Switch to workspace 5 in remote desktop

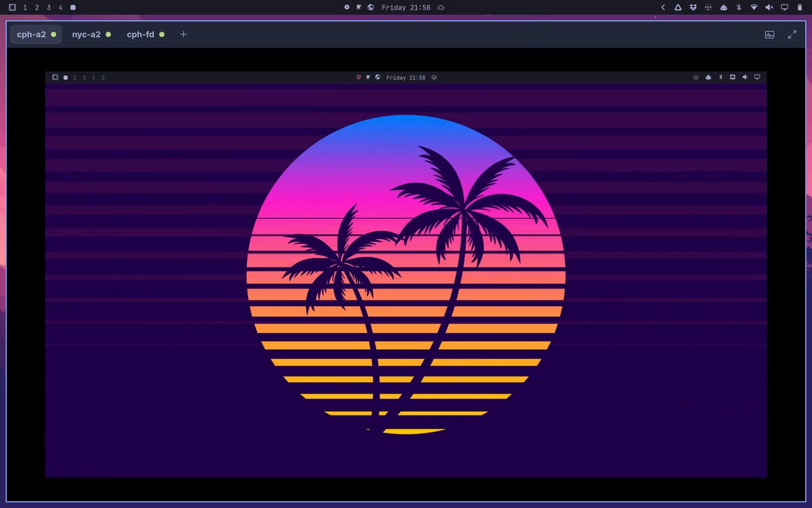[x=103, y=77]
